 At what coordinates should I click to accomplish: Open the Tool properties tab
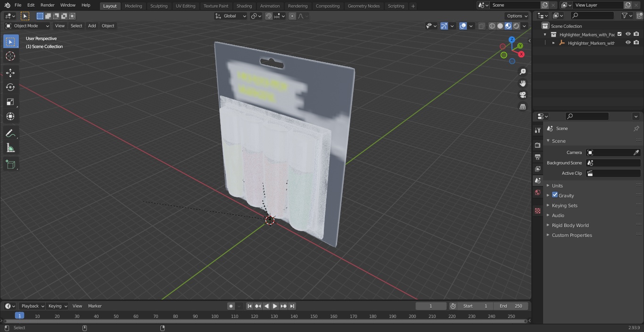[x=537, y=130]
